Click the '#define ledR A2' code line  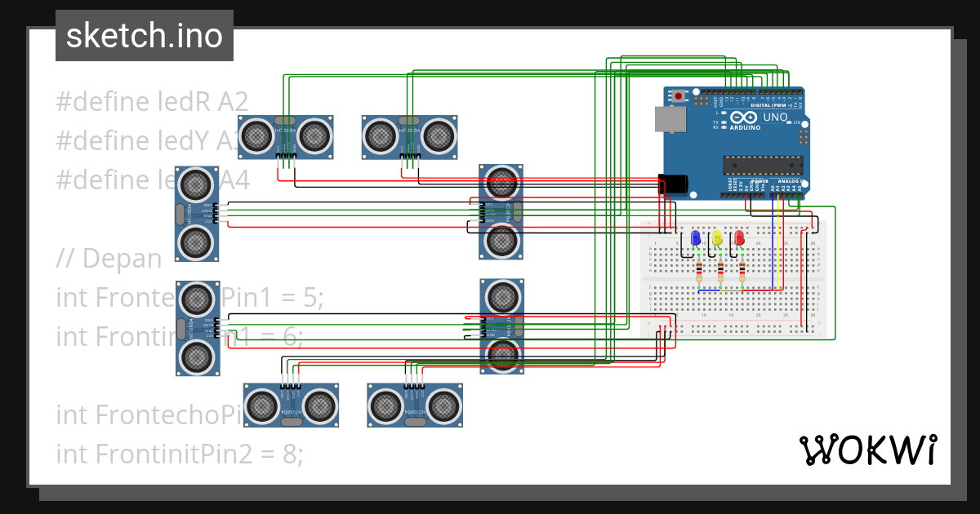pos(152,102)
